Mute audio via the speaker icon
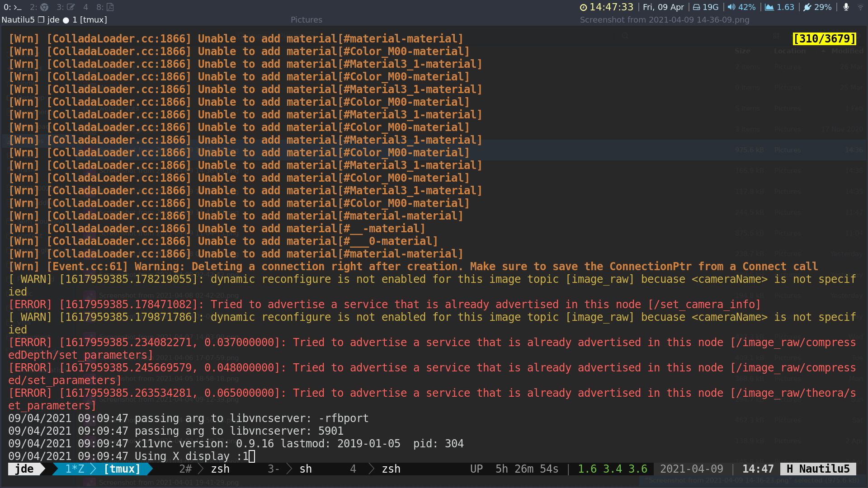This screenshot has width=868, height=488. pyautogui.click(x=731, y=7)
